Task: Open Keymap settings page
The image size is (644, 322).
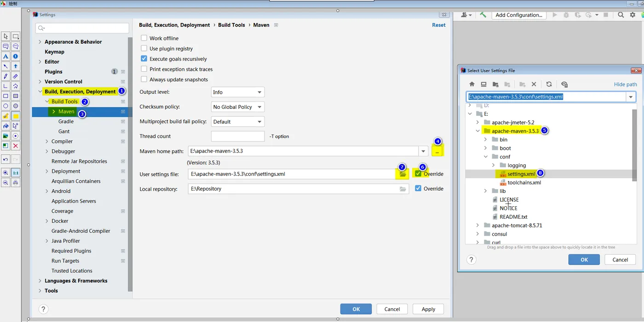Action: [x=54, y=52]
